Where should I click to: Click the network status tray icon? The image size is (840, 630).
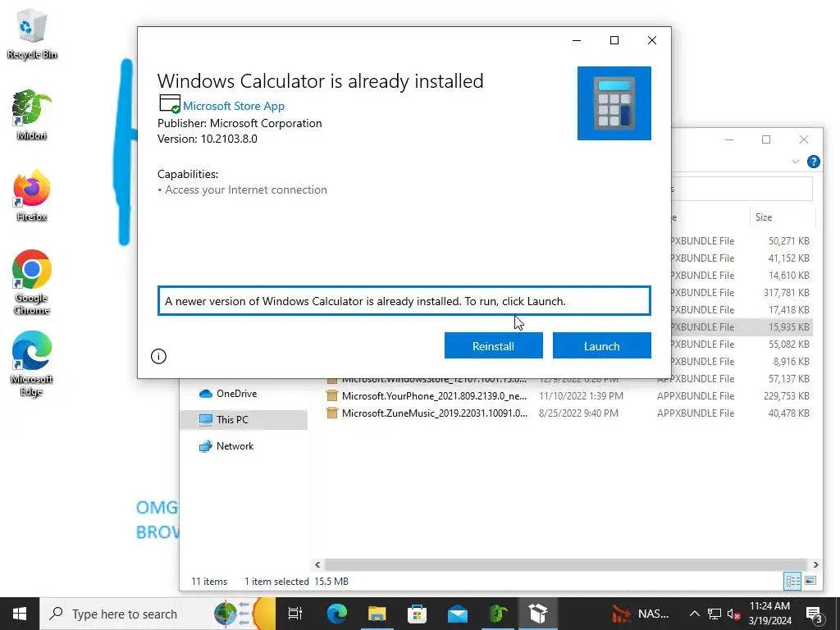714,614
